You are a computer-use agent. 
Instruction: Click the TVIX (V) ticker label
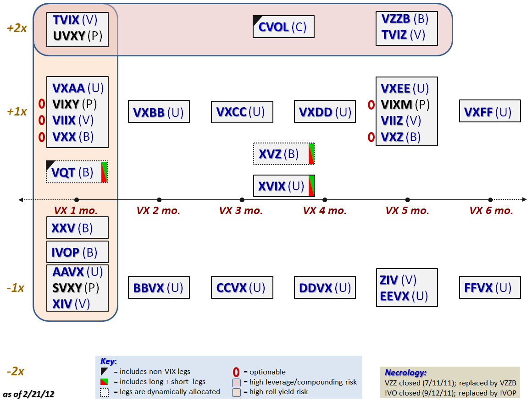75,20
